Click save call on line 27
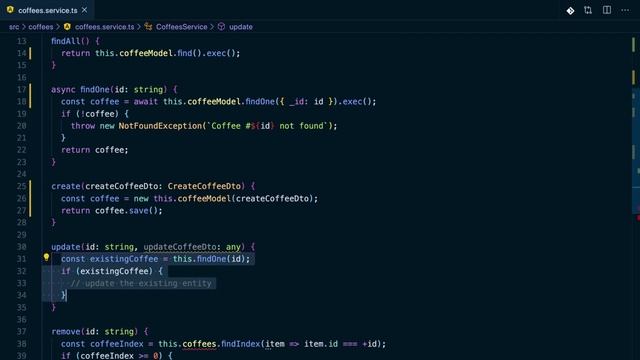The width and height of the screenshot is (640, 360). click(x=138, y=211)
